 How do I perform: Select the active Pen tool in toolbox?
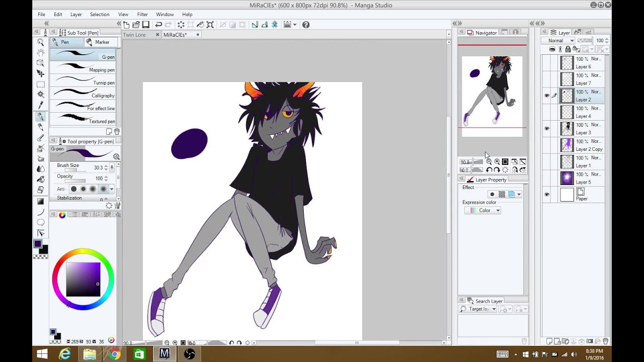point(40,116)
